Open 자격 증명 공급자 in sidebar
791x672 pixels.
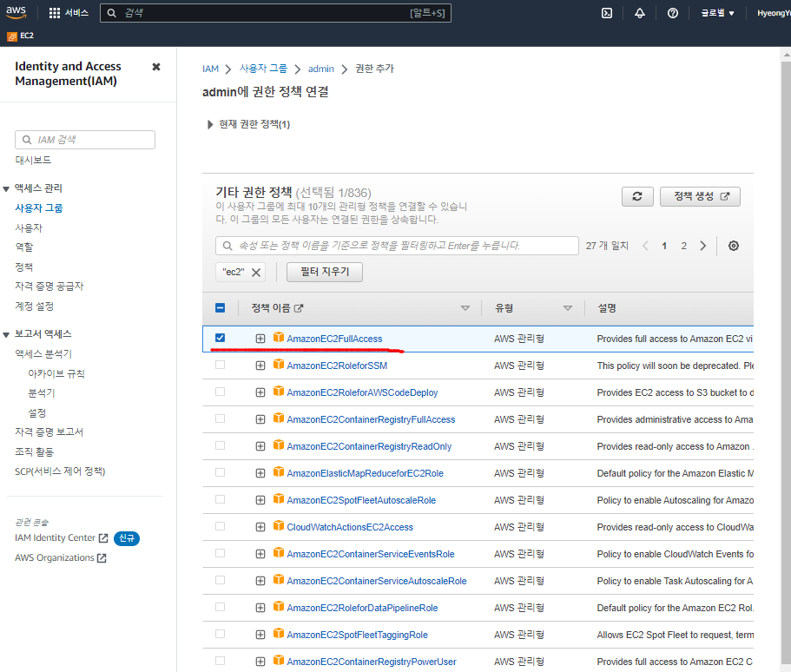click(x=49, y=286)
